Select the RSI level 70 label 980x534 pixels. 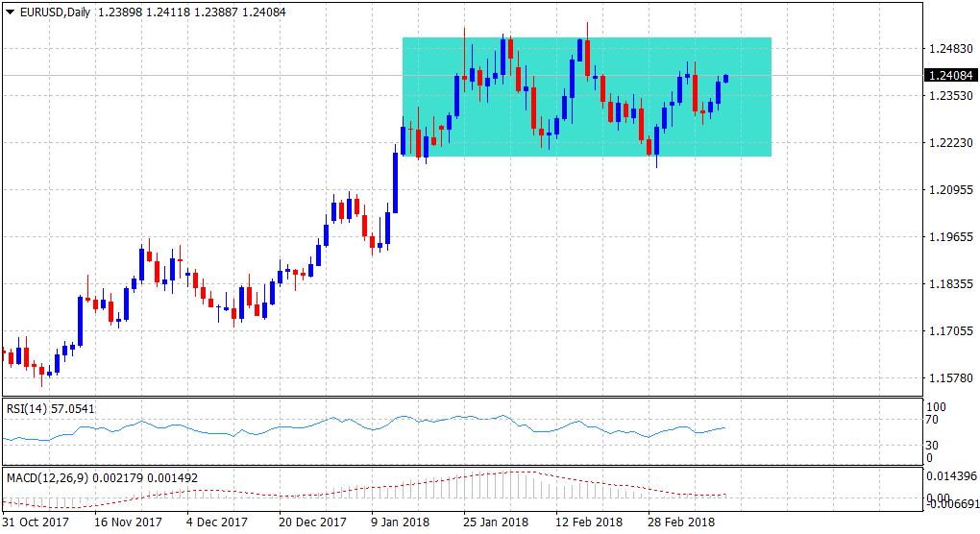(x=931, y=420)
